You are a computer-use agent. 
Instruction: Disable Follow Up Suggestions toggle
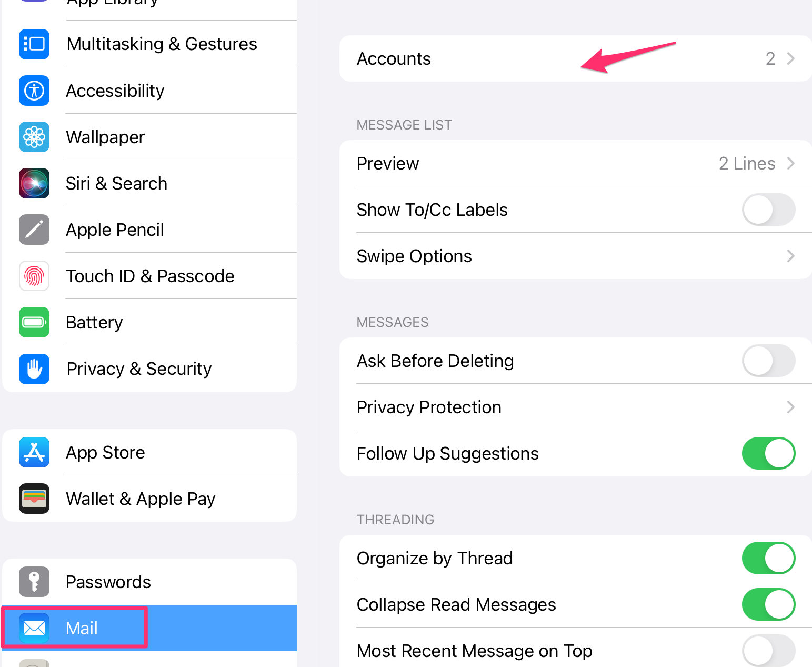[768, 453]
